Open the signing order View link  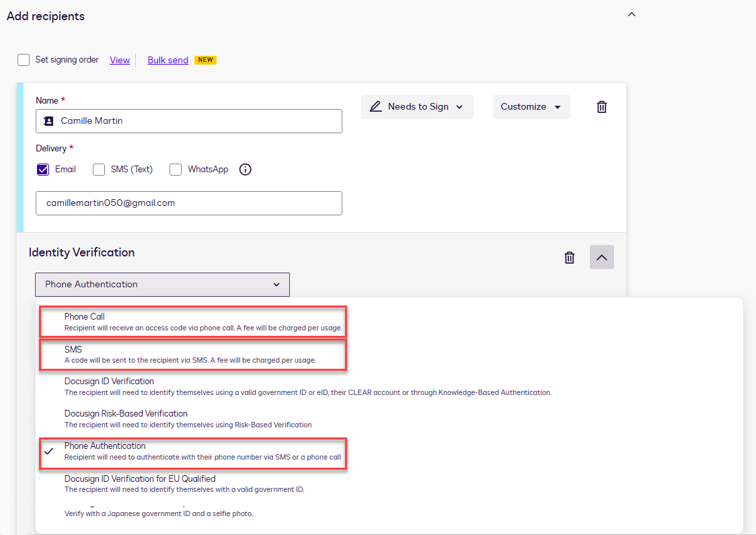(x=120, y=60)
